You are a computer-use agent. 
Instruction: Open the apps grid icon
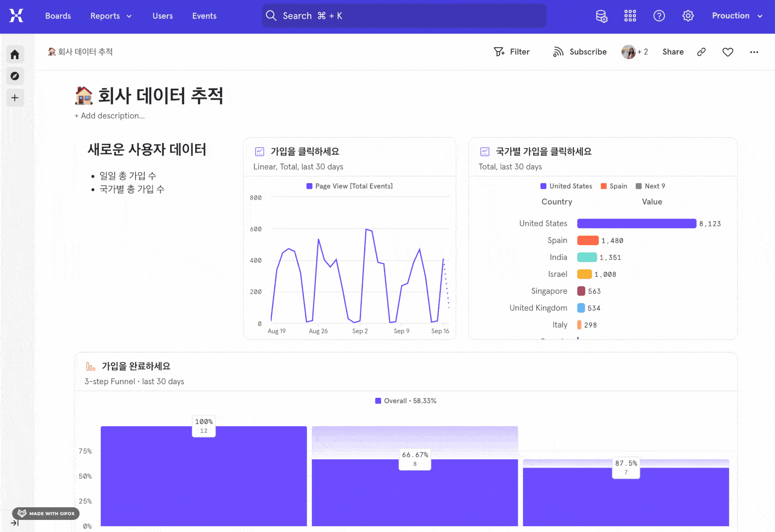[x=630, y=16]
